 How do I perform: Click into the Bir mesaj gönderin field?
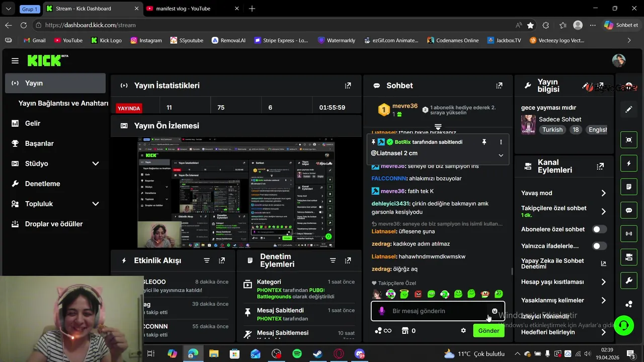(438, 311)
